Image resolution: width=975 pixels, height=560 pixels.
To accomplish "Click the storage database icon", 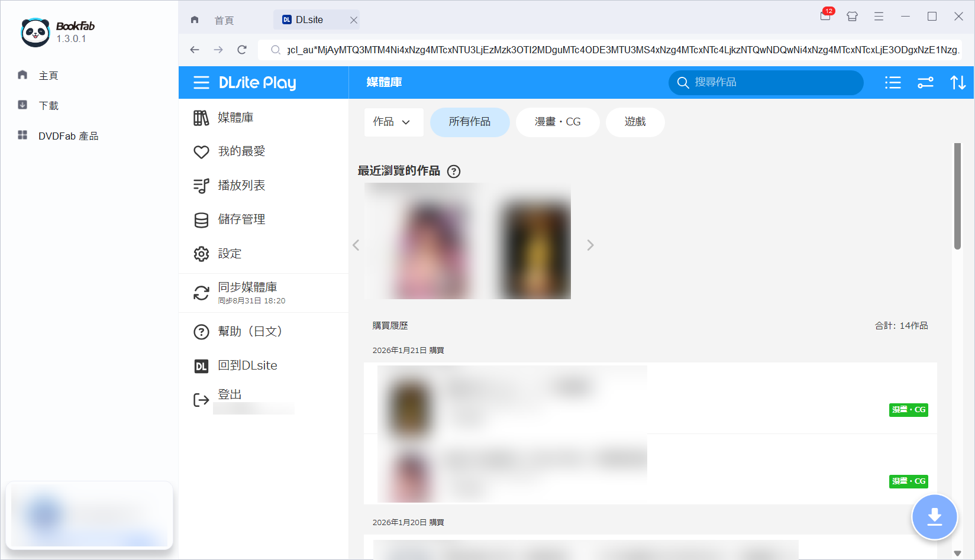I will point(201,220).
